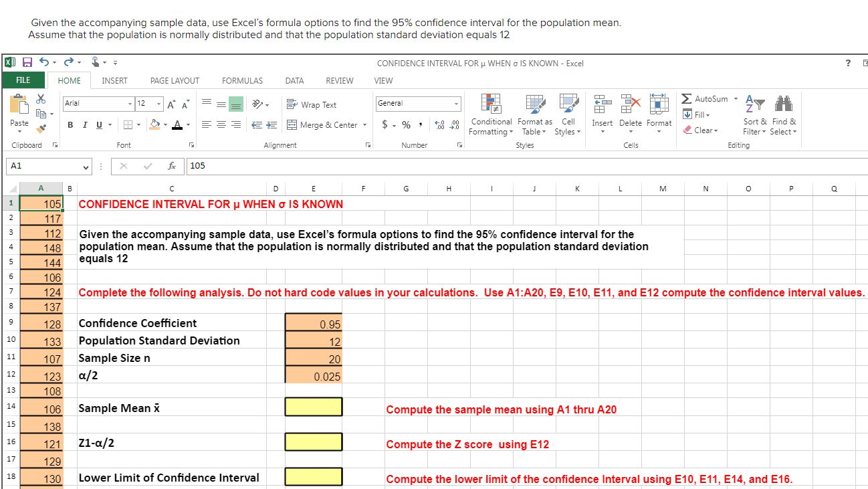Click the Sample Mean yellow input cell
Screen dimensions: 868x489
[x=314, y=407]
